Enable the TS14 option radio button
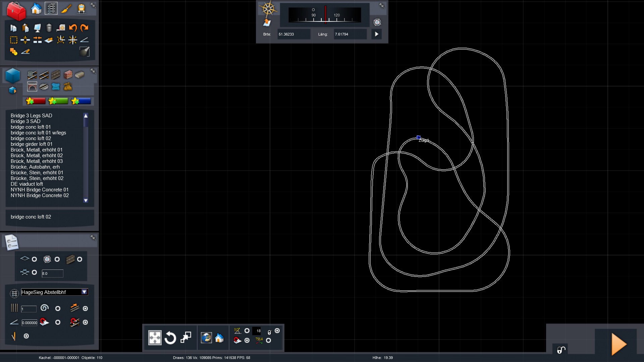644x362 pixels. [268, 340]
